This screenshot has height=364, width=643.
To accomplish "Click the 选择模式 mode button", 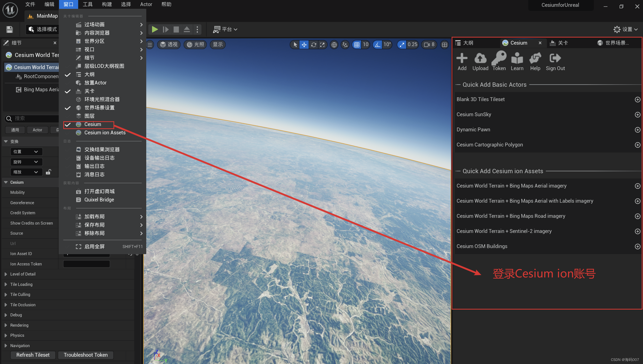I will click(x=42, y=29).
